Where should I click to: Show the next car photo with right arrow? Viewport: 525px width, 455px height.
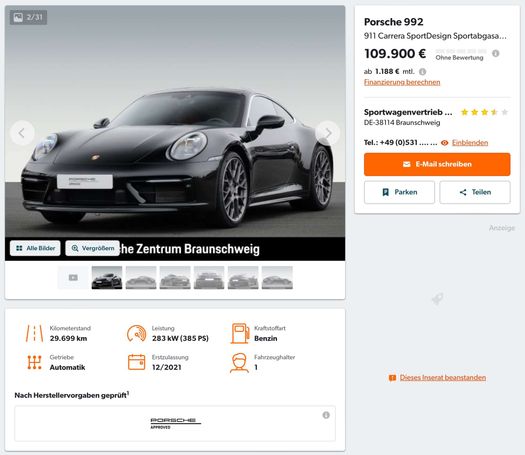(x=328, y=133)
